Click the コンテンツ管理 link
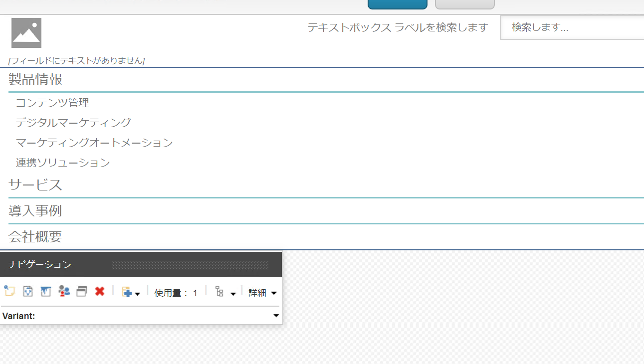This screenshot has width=644, height=364. (x=52, y=103)
